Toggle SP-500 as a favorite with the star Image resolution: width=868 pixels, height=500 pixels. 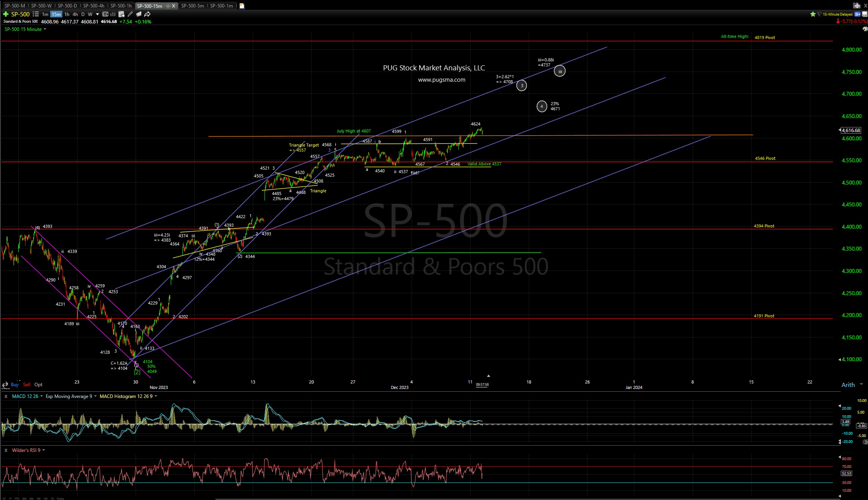click(x=813, y=14)
